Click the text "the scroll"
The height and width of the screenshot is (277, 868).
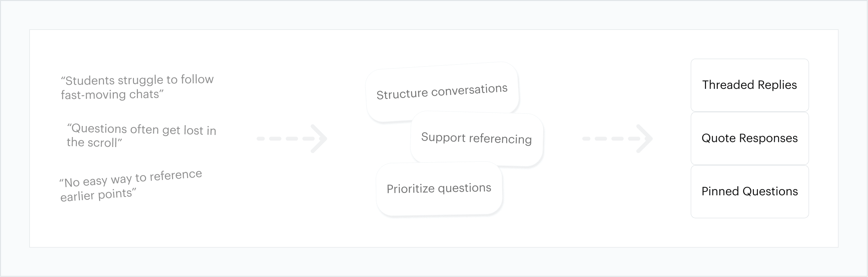pyautogui.click(x=92, y=142)
